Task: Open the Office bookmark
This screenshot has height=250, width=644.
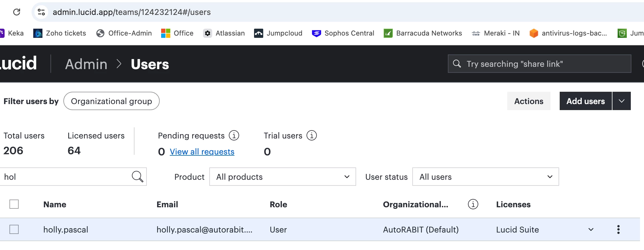Action: 177,33
